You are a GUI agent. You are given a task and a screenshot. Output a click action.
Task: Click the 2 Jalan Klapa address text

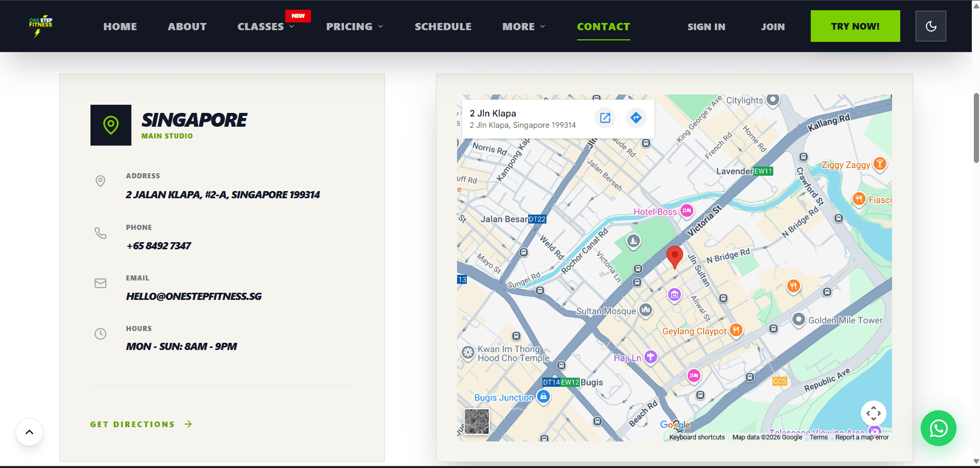point(223,195)
